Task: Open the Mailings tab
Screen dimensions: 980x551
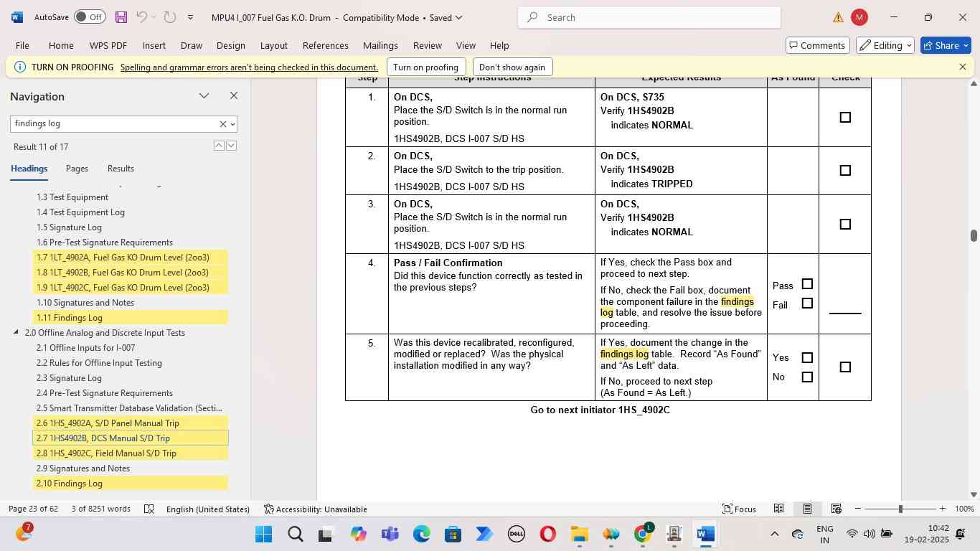Action: click(380, 45)
